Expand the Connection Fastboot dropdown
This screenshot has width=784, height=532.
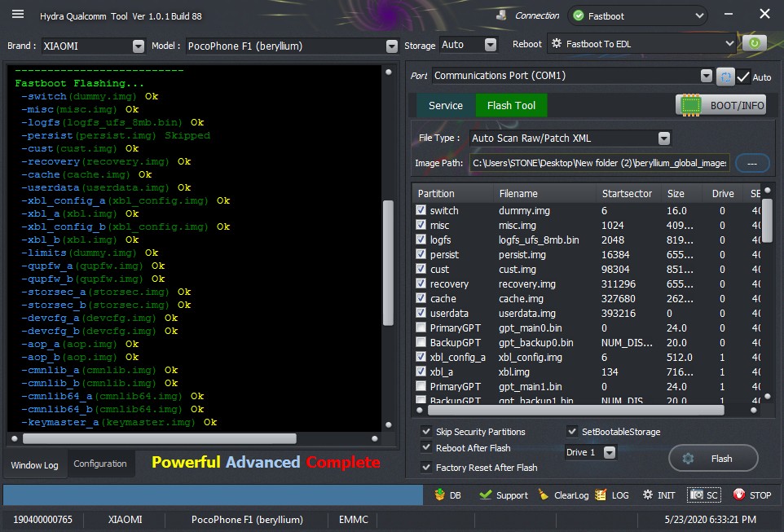pyautogui.click(x=699, y=16)
